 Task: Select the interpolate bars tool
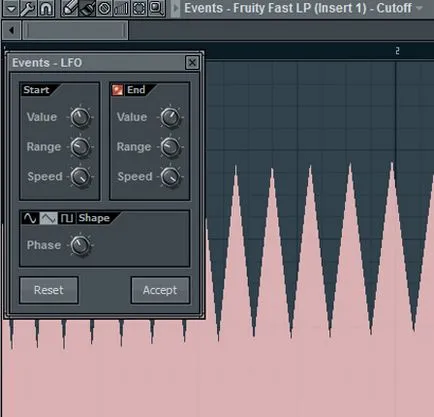click(121, 8)
